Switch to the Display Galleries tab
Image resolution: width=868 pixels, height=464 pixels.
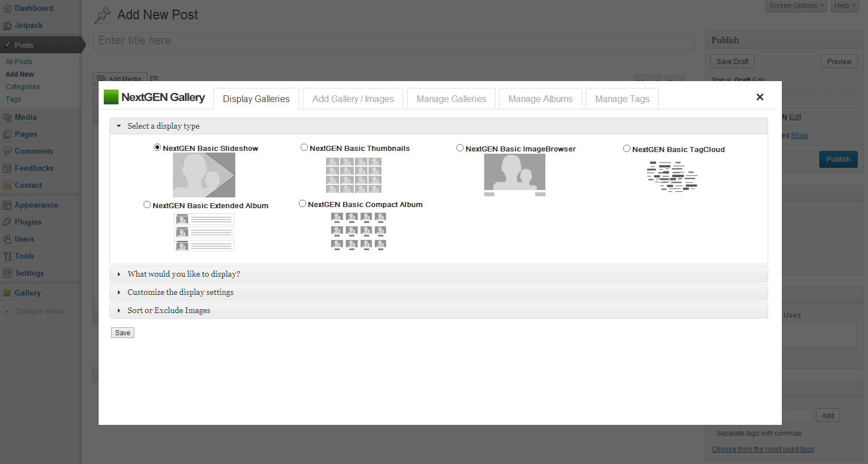(256, 99)
